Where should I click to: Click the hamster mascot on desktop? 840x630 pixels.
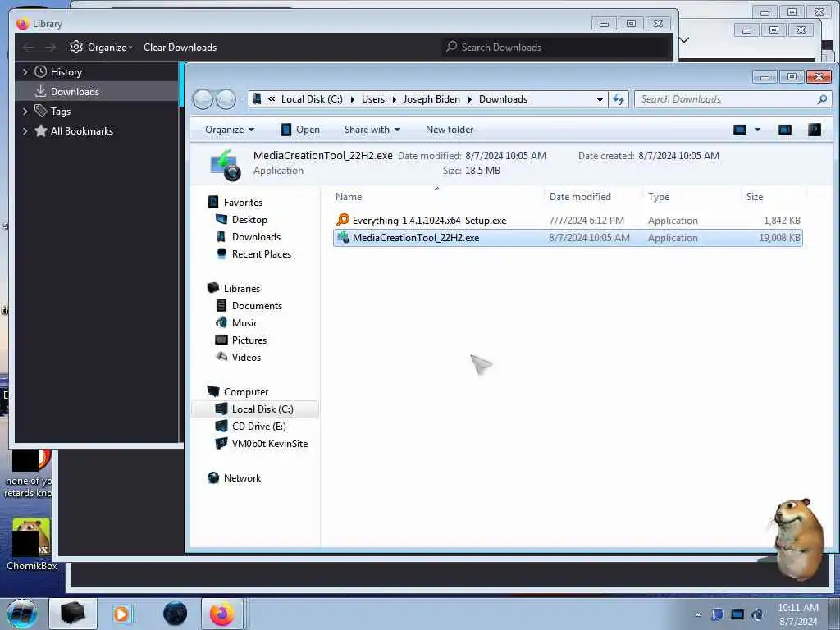(x=797, y=538)
